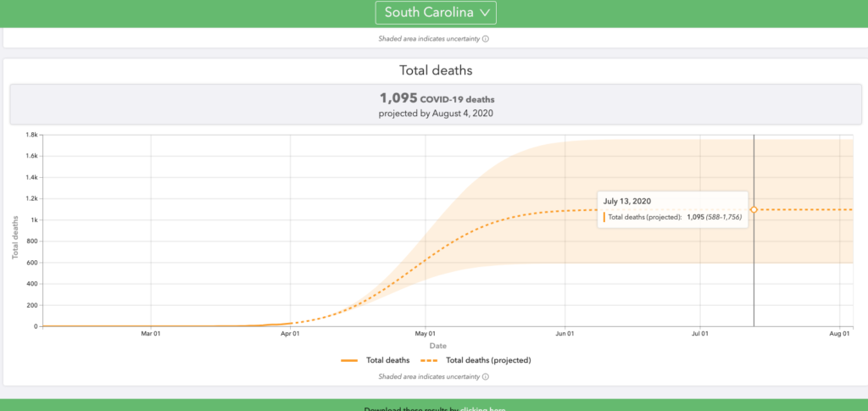Click the "1,095 COVID-19 deaths" summary banner

pyautogui.click(x=435, y=104)
